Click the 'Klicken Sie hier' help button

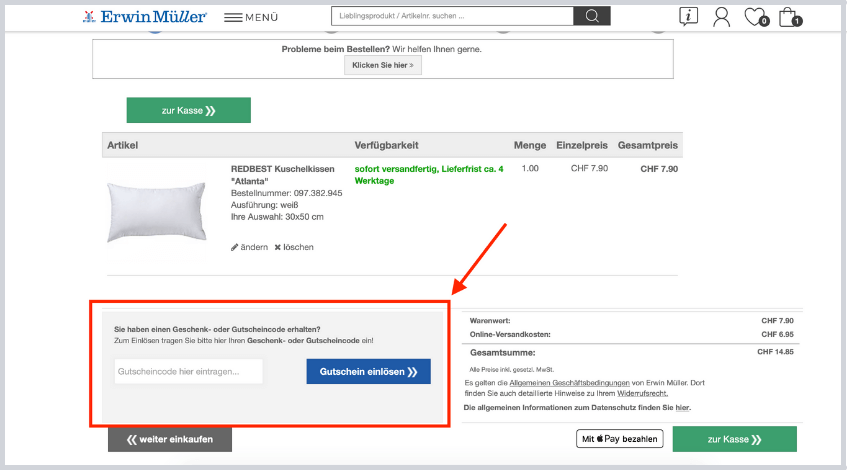click(383, 65)
